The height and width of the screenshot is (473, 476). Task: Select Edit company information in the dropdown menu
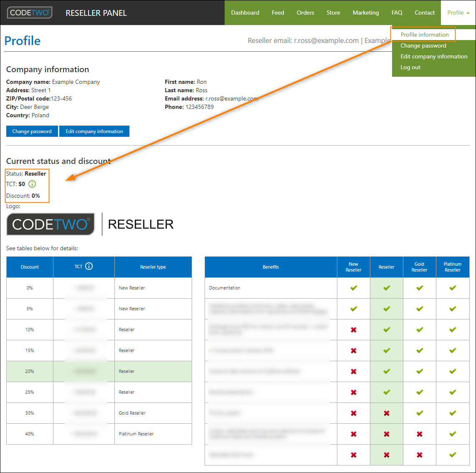coord(433,56)
